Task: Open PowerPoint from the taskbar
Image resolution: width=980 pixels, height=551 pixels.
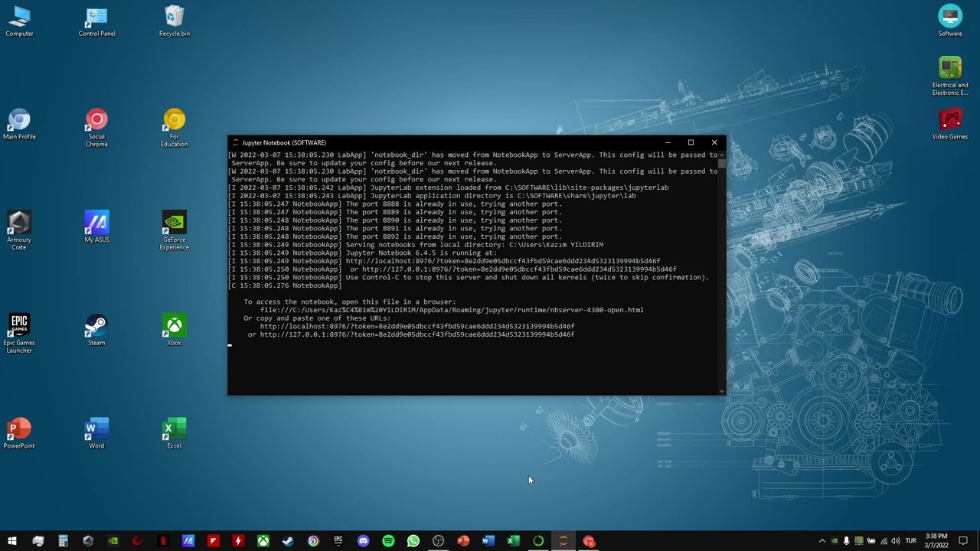Action: pos(463,541)
